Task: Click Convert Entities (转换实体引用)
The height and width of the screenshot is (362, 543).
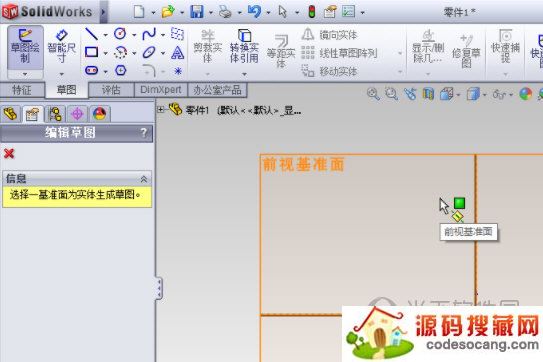Action: [x=244, y=47]
